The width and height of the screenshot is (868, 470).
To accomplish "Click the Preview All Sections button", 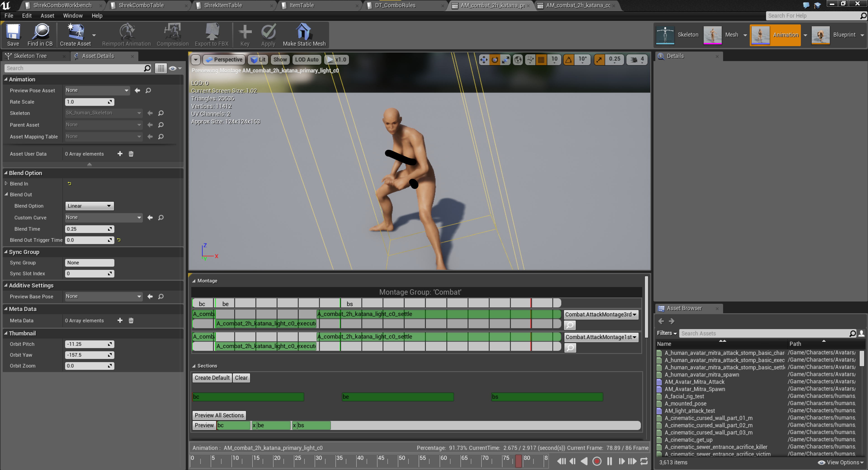I will (x=219, y=415).
